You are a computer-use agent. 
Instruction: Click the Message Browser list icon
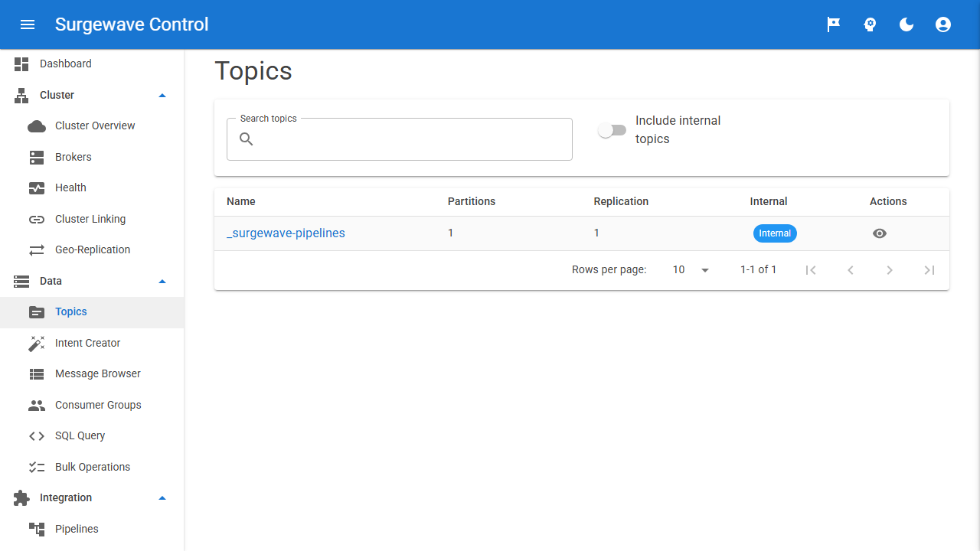click(37, 374)
